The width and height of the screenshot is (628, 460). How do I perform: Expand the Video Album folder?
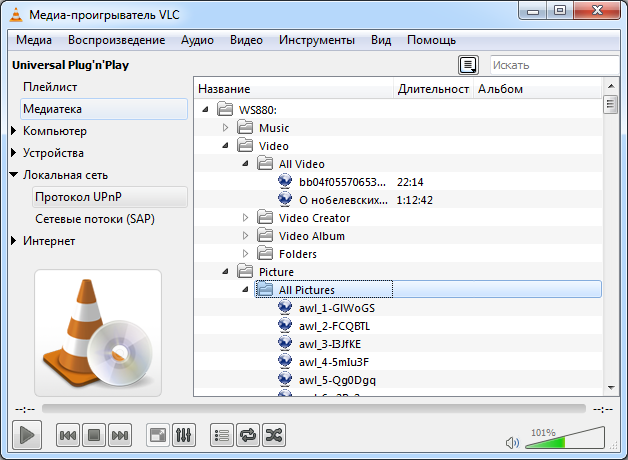(246, 235)
